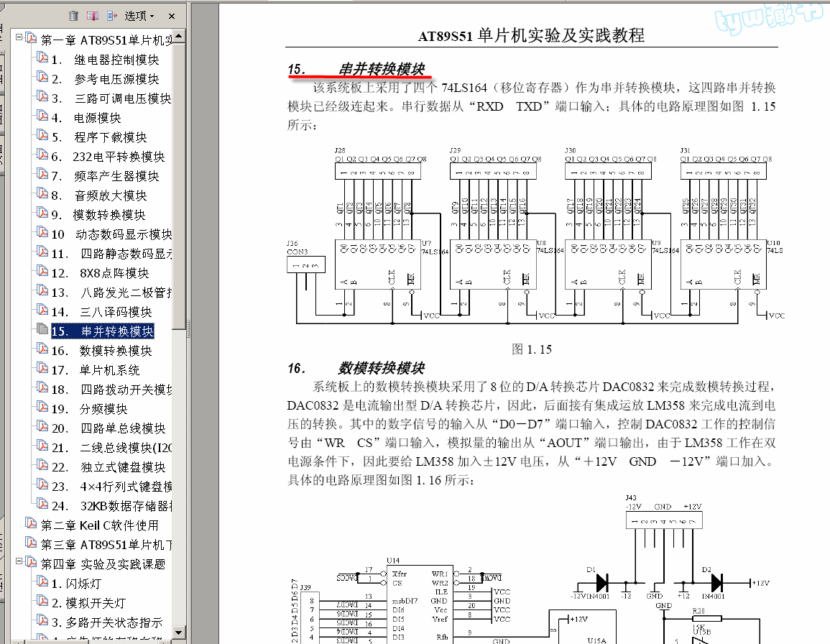Click the bookmark icon beside 16. 数模转换模块
Image resolution: width=830 pixels, height=644 pixels.
tap(42, 349)
